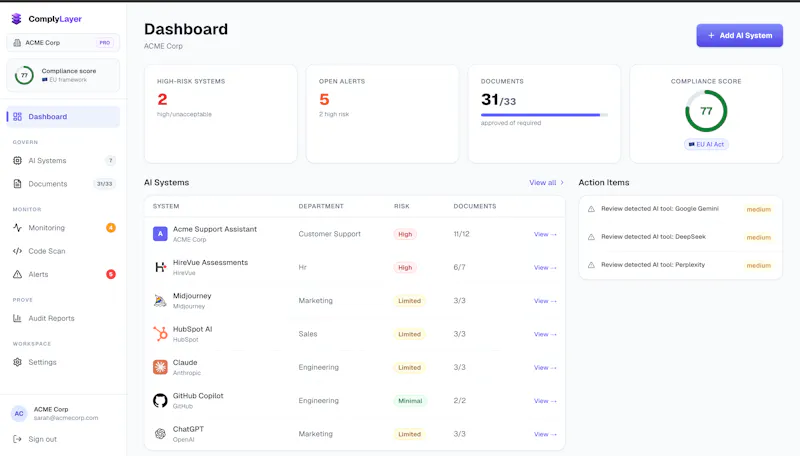Click the Audit Reports chart icon
Image resolution: width=800 pixels, height=456 pixels.
tap(17, 318)
